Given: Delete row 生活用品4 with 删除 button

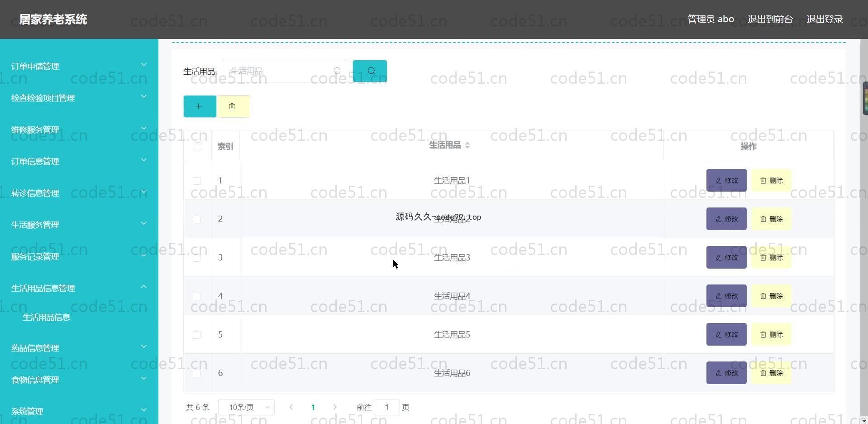Looking at the screenshot, I should 771,296.
